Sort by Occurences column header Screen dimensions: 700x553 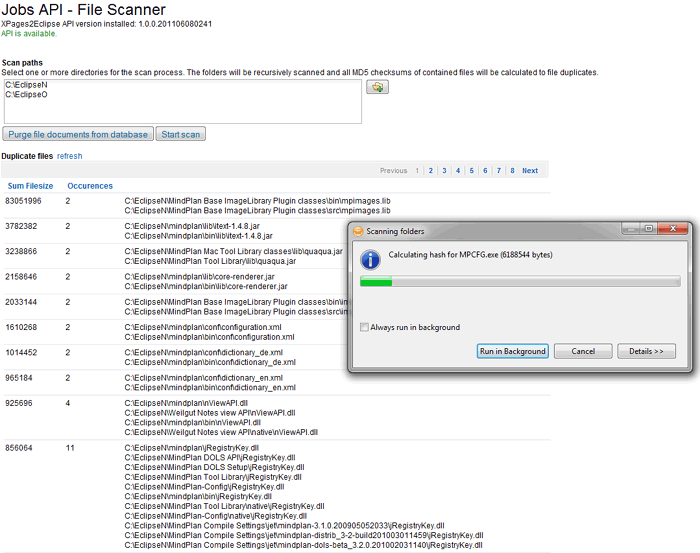coord(90,186)
